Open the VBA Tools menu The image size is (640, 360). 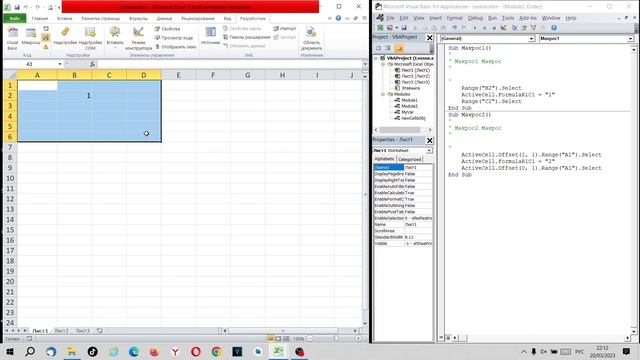click(x=508, y=18)
